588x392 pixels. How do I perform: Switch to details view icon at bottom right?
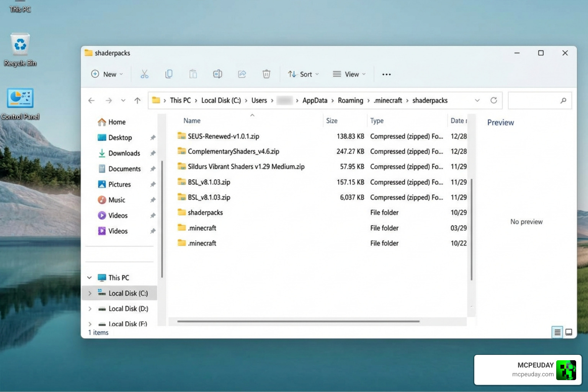(557, 332)
